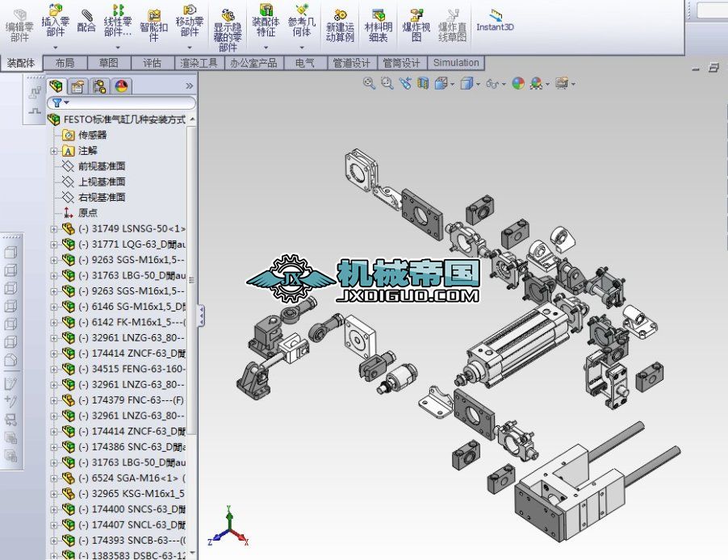Click the Zoom to Fit icon

click(367, 83)
